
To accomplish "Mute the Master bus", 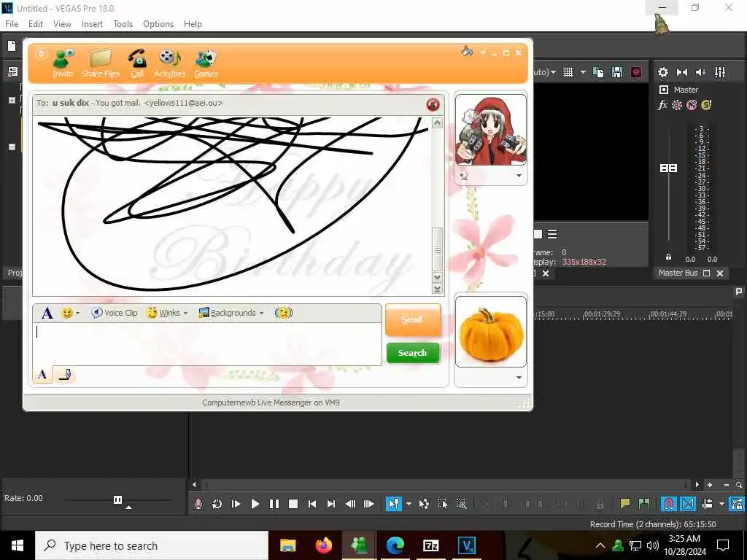I will [692, 105].
